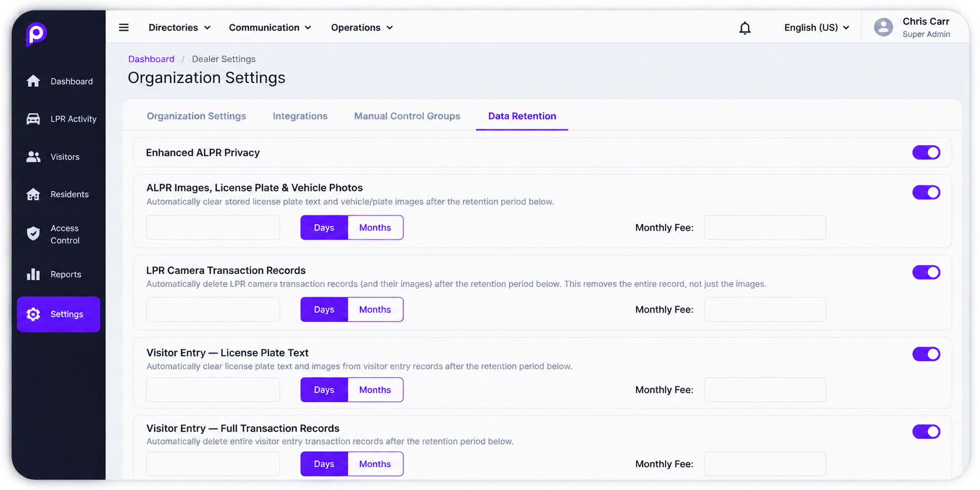Focus LPR Camera Monthly Fee field

765,309
